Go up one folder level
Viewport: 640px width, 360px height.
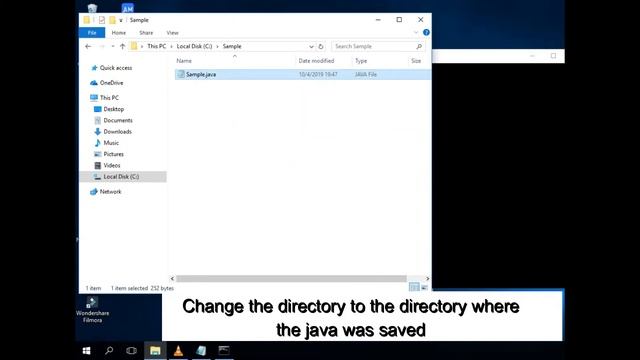pyautogui.click(x=122, y=47)
